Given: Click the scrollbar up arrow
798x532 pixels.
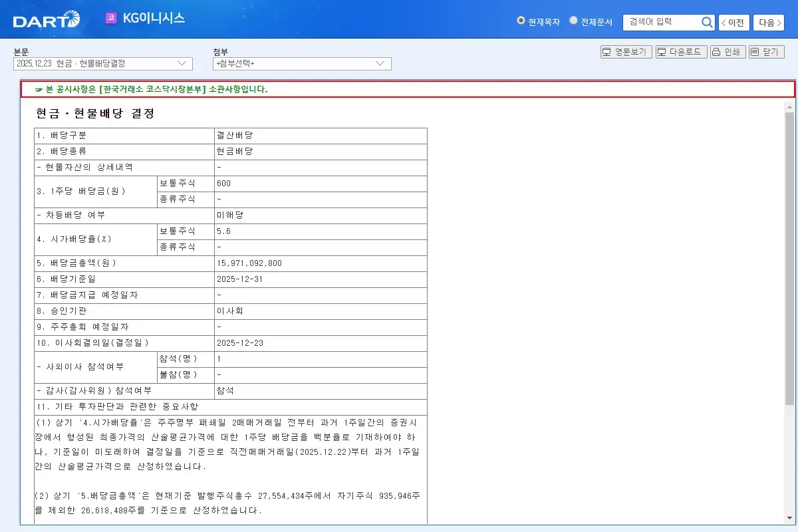Looking at the screenshot, I should click(x=789, y=107).
